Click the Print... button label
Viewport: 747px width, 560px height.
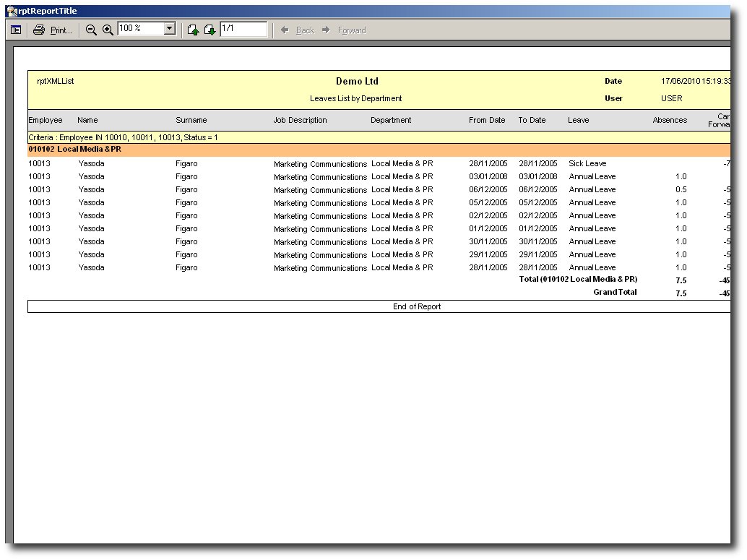click(x=61, y=30)
